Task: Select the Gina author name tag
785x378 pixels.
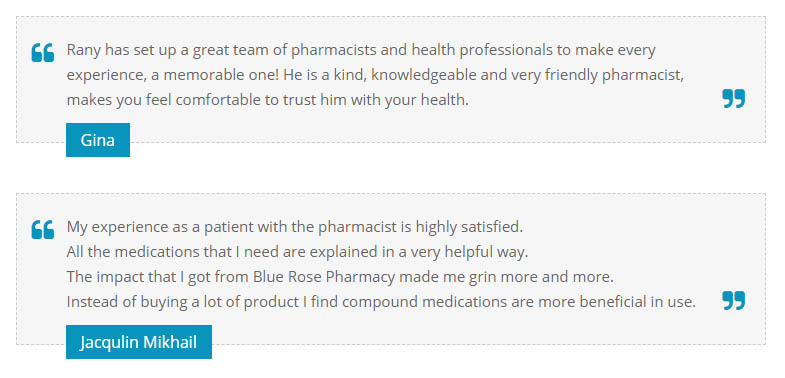Action: pyautogui.click(x=98, y=140)
